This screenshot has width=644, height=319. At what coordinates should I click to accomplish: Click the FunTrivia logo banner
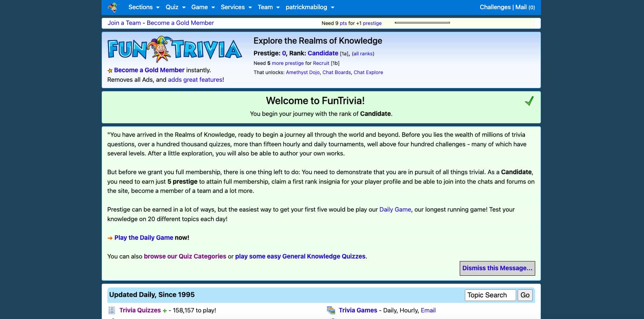[175, 49]
